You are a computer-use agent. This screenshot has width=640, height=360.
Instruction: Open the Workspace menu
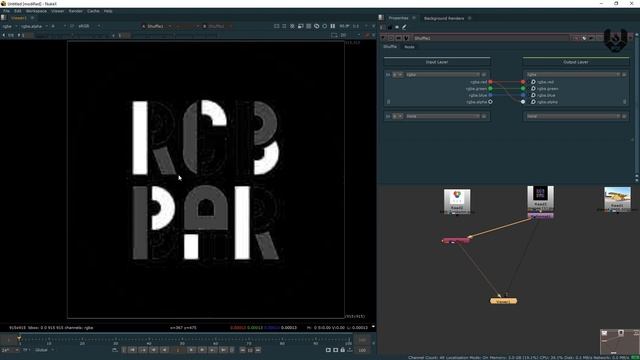[x=36, y=11]
